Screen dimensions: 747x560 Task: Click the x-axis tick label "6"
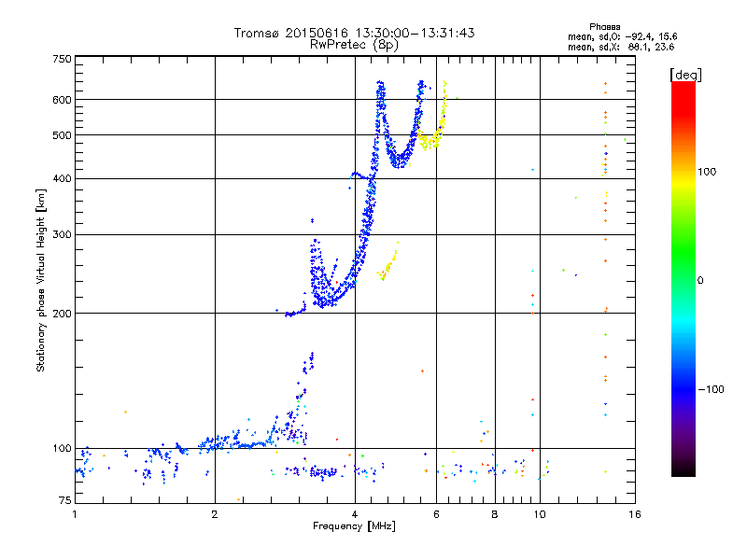pyautogui.click(x=436, y=514)
